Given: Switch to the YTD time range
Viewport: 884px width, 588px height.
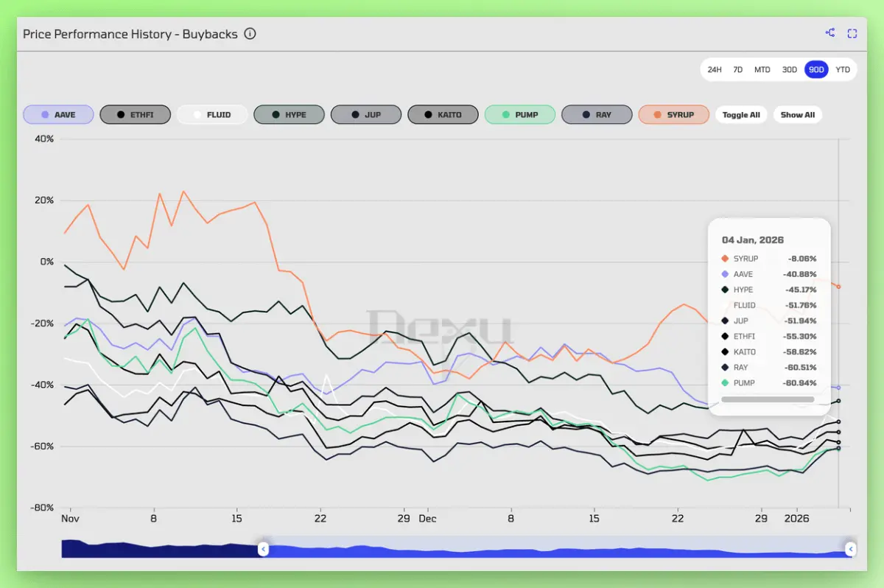Looking at the screenshot, I should (x=843, y=69).
